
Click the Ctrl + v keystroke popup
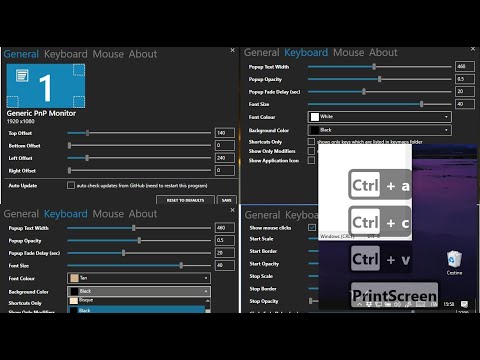pos(381,258)
